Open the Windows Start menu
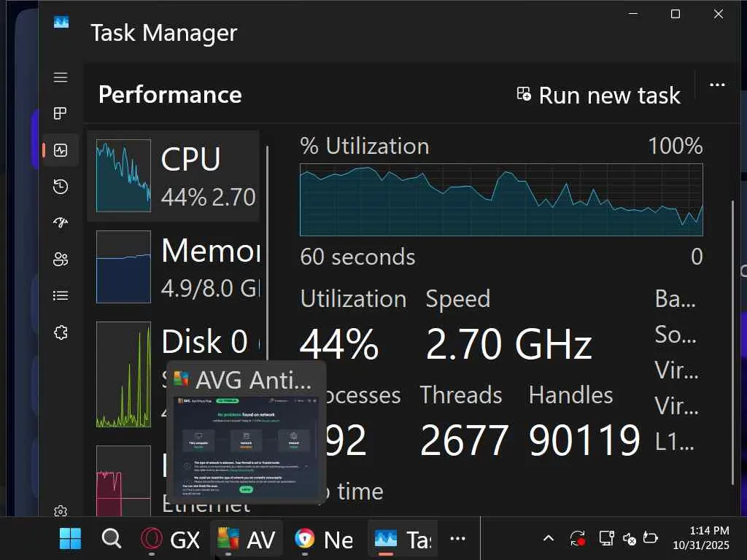Viewport: 747px width, 560px height. [x=71, y=539]
